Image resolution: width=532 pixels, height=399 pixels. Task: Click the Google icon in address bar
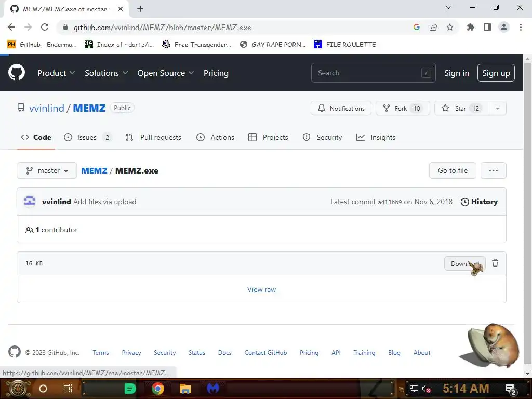(417, 28)
